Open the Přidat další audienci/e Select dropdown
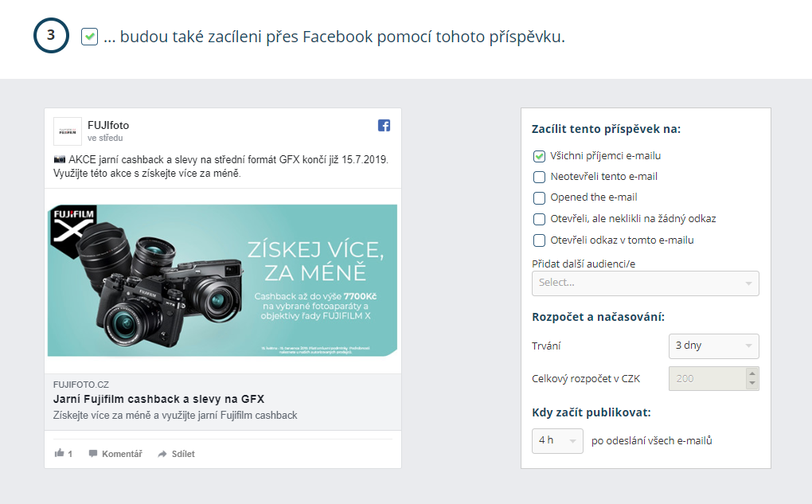812x504 pixels. point(645,283)
